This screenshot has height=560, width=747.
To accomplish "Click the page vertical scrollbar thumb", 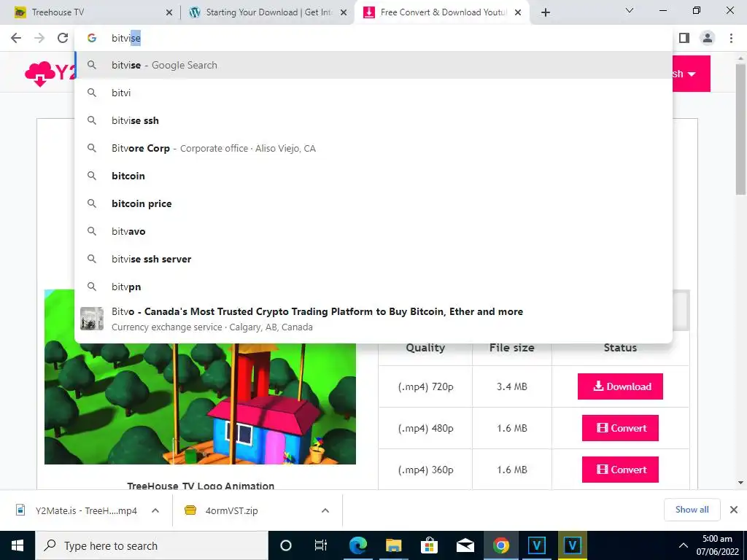I will (x=740, y=129).
